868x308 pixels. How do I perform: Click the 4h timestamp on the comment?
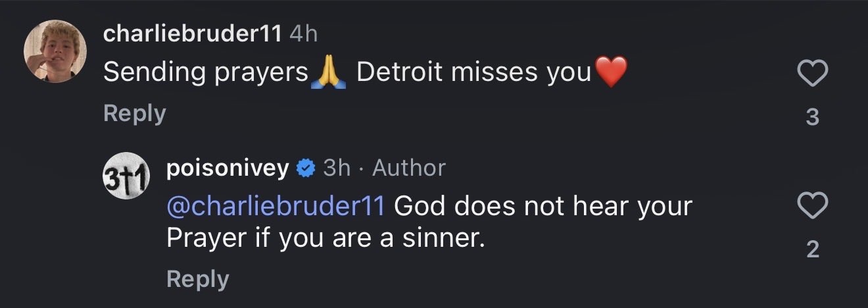coord(303,34)
